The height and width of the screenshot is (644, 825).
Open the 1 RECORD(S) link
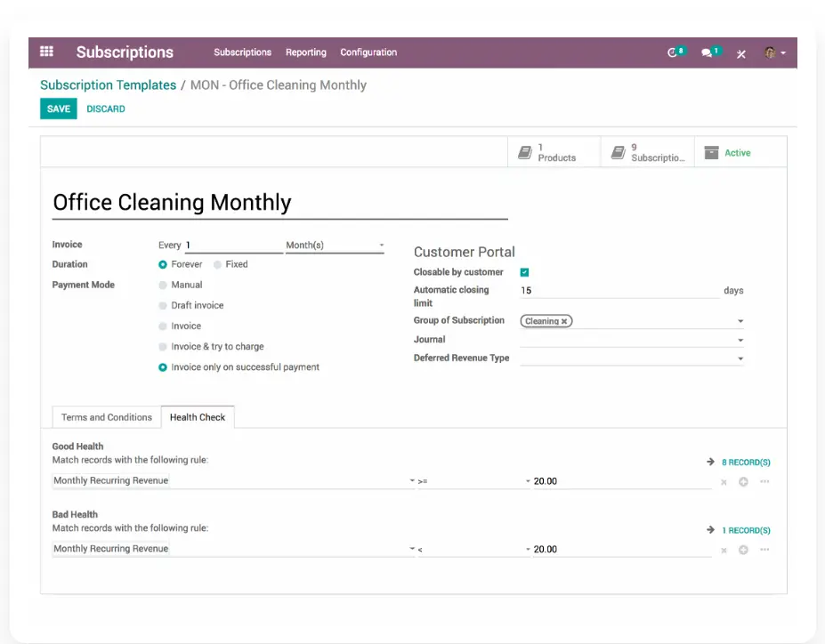pos(746,530)
